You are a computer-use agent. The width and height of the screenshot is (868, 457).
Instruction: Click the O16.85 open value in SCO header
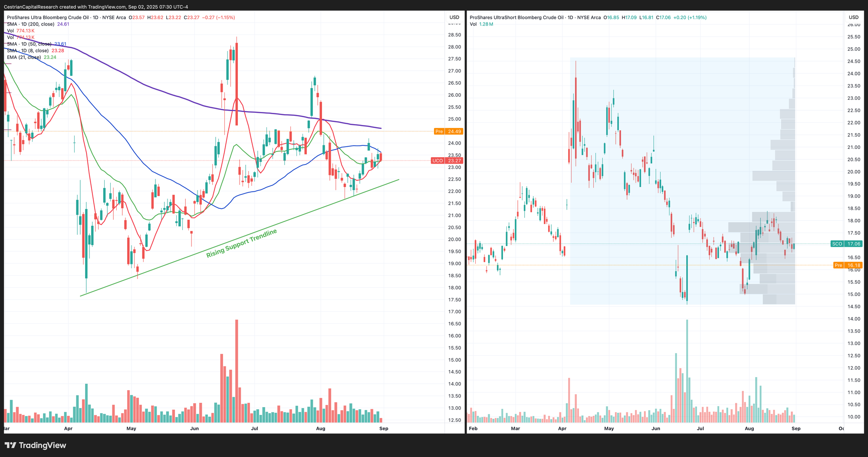612,18
